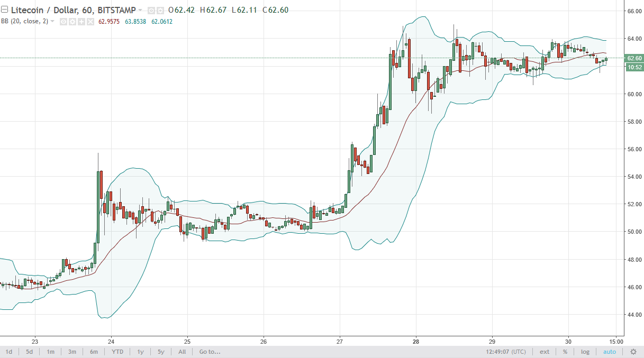Select the 1d time range

pyautogui.click(x=9, y=352)
